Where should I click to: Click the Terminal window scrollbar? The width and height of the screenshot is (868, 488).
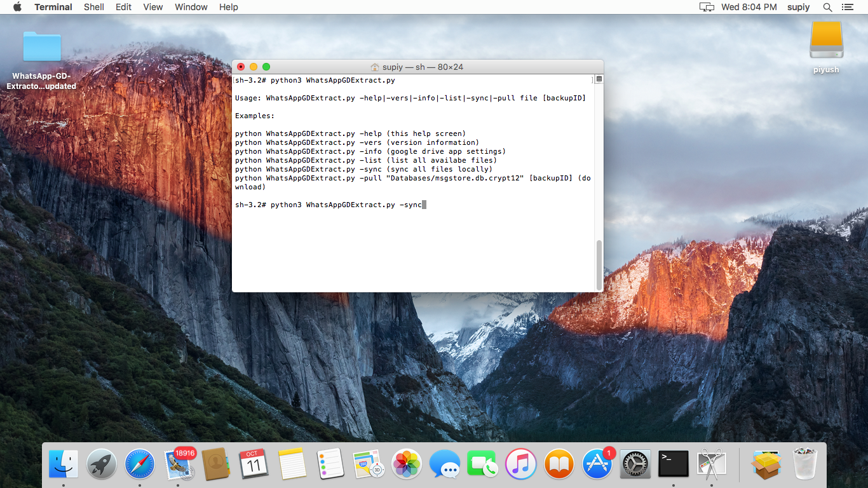pos(599,264)
